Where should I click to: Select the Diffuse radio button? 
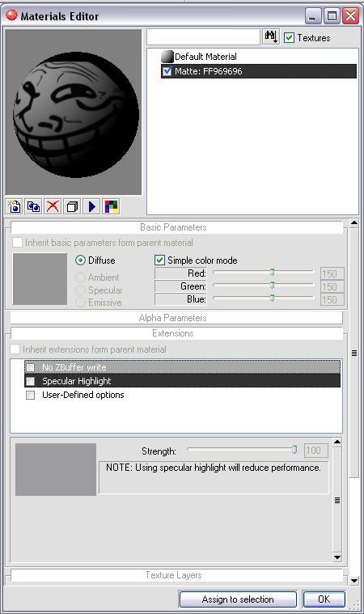pos(80,260)
